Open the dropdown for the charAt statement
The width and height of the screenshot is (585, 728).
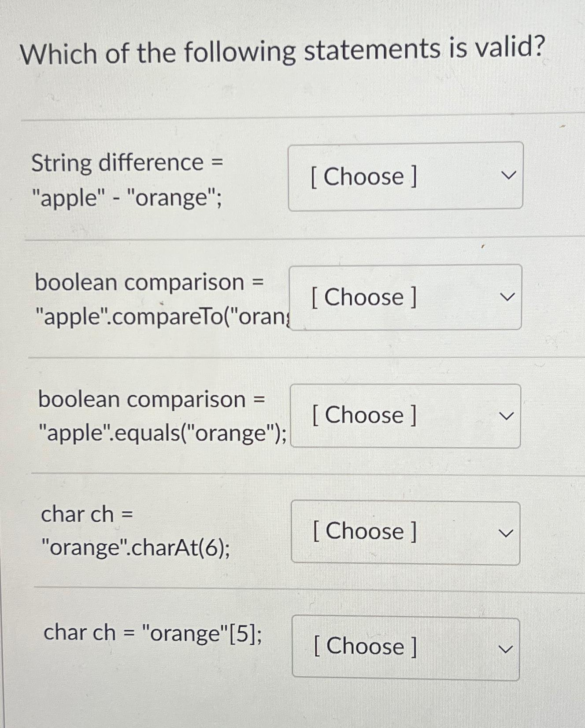(x=405, y=532)
